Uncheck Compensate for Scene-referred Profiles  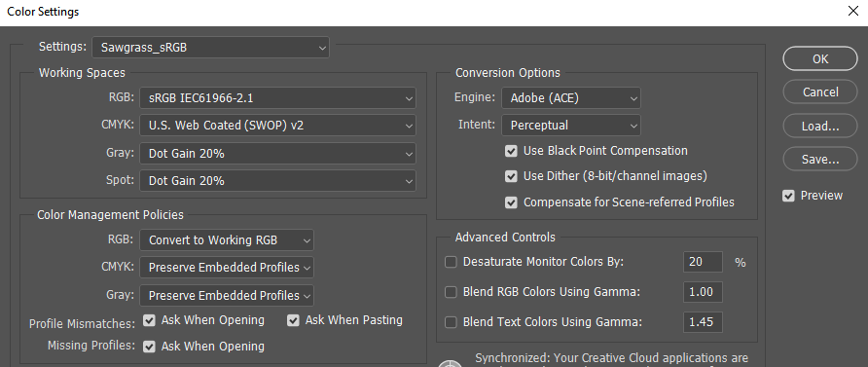coord(511,202)
